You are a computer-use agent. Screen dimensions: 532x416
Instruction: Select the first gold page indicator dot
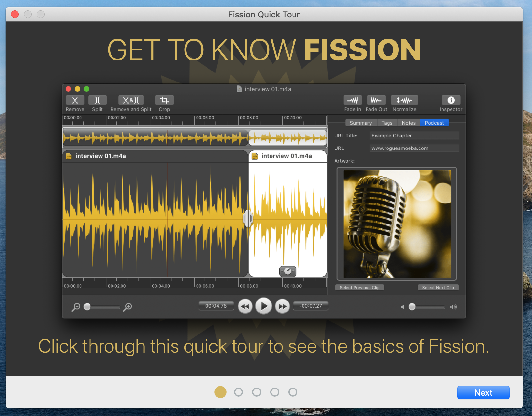click(x=220, y=392)
